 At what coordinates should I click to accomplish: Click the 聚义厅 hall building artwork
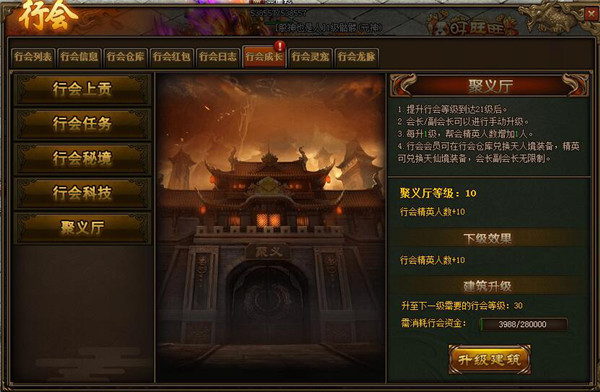[270, 228]
